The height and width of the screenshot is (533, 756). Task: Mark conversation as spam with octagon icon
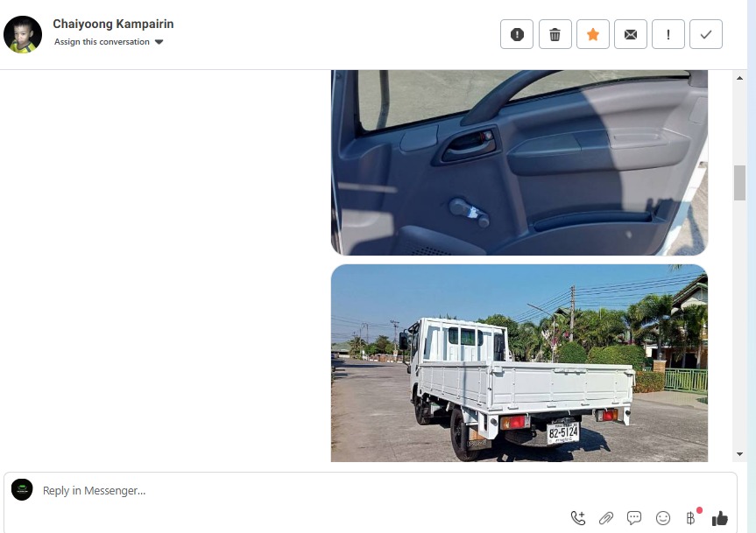[x=516, y=34]
